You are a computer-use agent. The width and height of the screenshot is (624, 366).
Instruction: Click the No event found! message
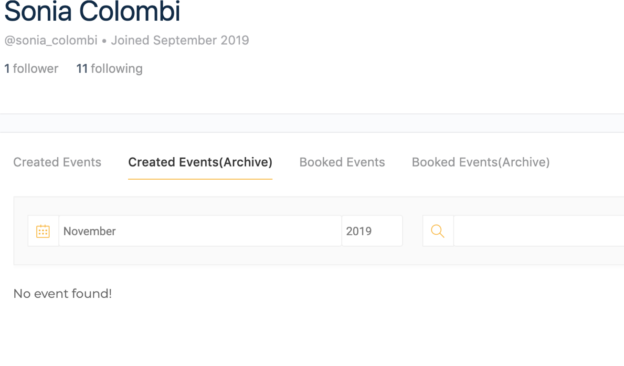point(62,294)
